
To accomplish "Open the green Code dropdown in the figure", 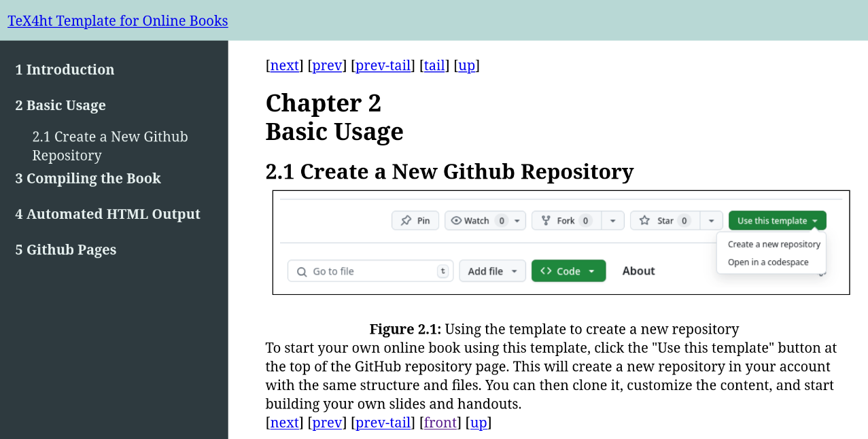I will pos(568,271).
